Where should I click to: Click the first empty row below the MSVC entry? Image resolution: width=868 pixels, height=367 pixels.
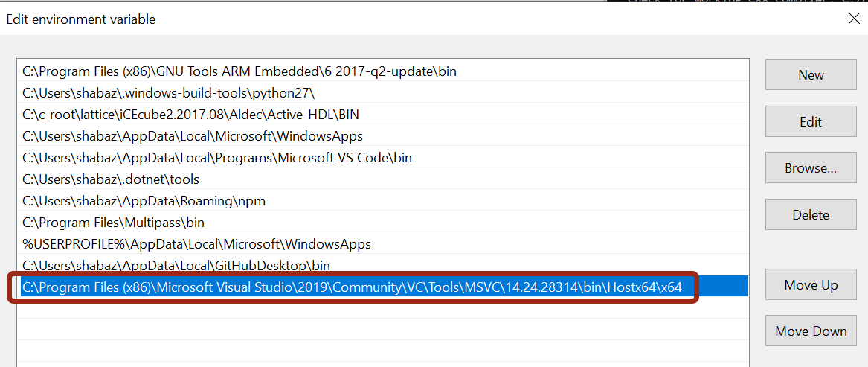pyautogui.click(x=382, y=307)
